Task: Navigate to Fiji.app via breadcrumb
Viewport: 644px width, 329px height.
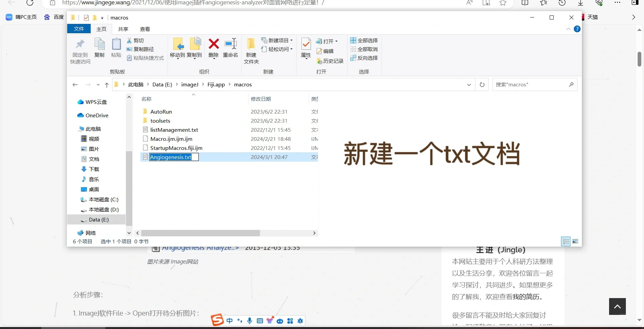Action: coord(217,84)
